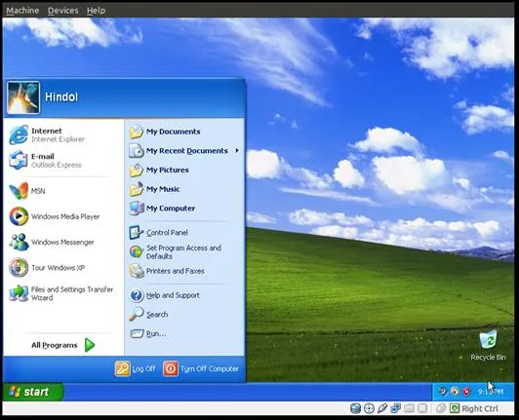Open Files and Settings Transfer Wizard
519x420 pixels.
click(62, 293)
